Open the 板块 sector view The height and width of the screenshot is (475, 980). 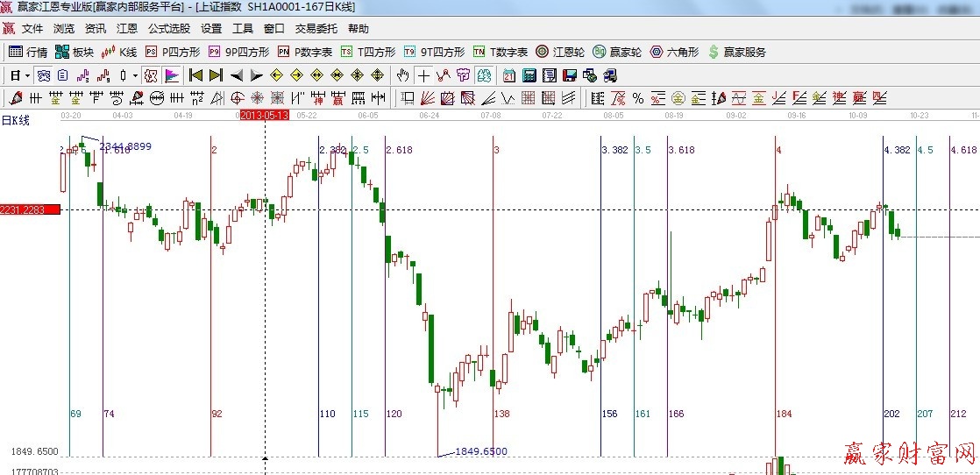74,52
